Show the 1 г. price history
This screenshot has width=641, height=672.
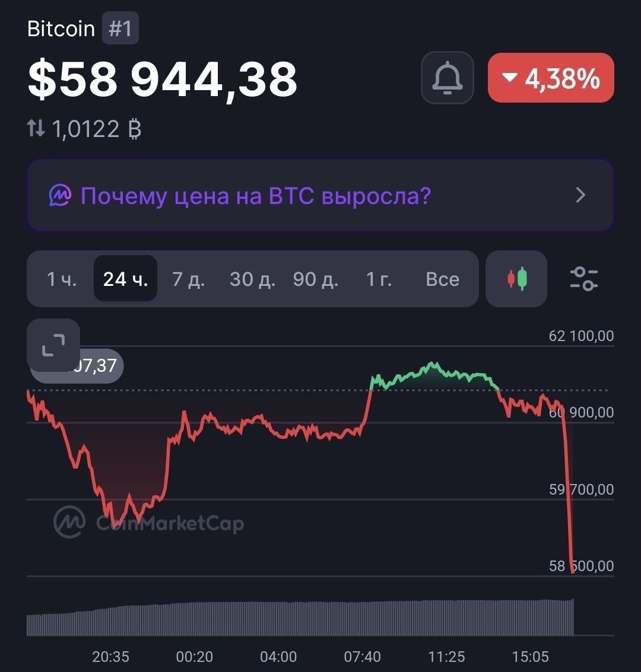click(379, 279)
